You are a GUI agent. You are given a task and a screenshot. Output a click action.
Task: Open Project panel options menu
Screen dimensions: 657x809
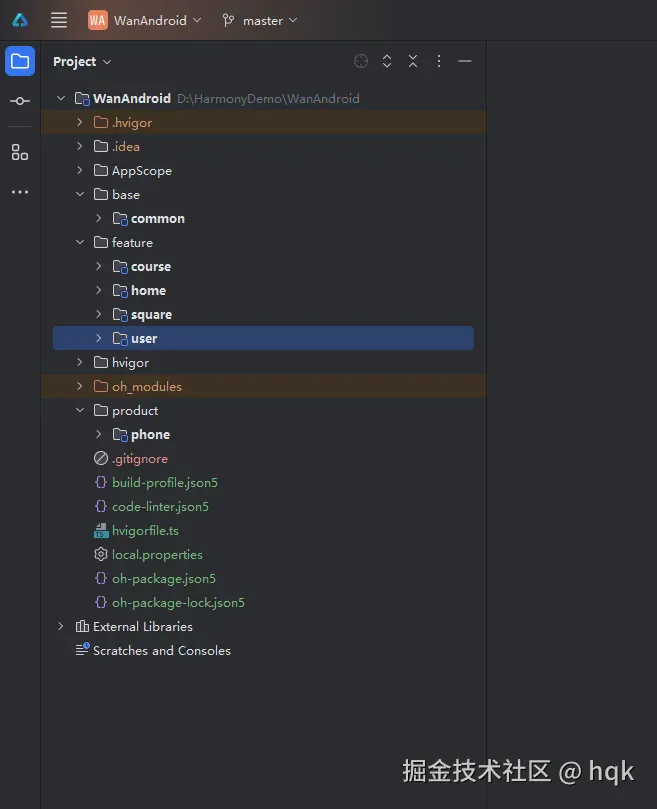439,62
